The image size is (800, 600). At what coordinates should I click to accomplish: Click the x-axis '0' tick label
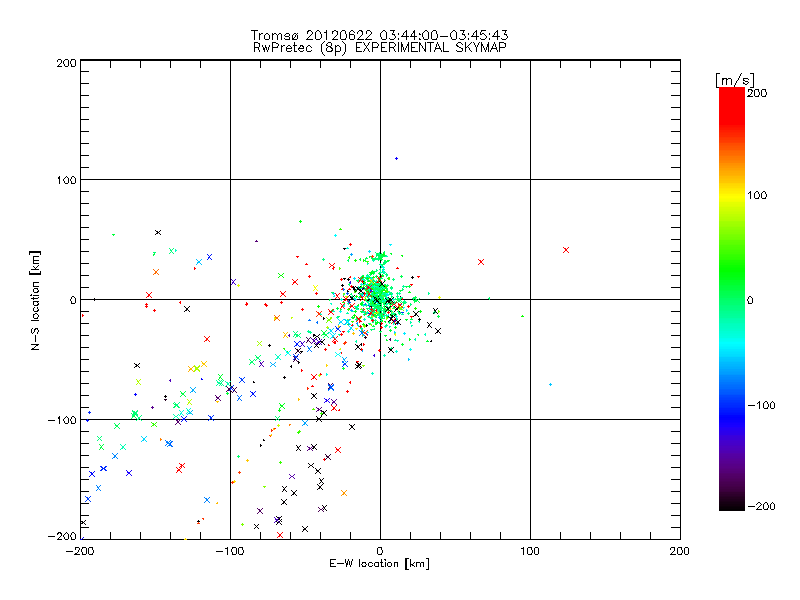coord(380,551)
